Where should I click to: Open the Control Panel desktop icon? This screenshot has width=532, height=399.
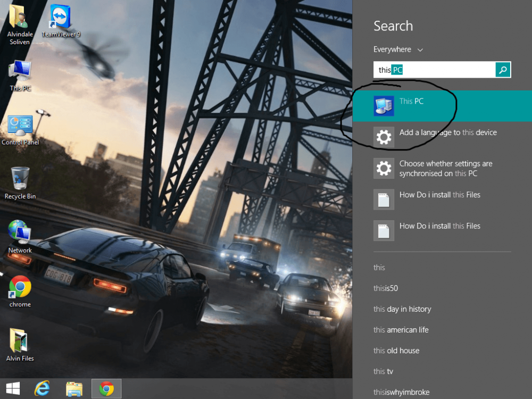tap(20, 125)
